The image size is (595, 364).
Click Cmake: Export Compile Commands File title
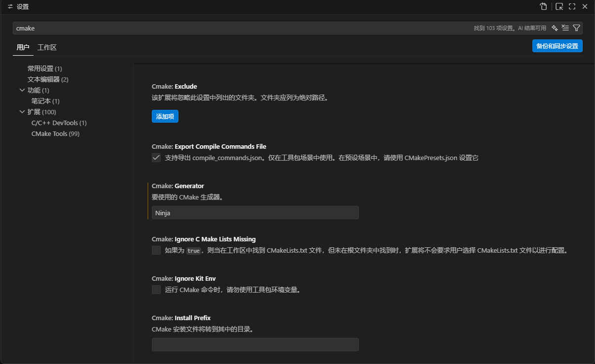point(209,147)
